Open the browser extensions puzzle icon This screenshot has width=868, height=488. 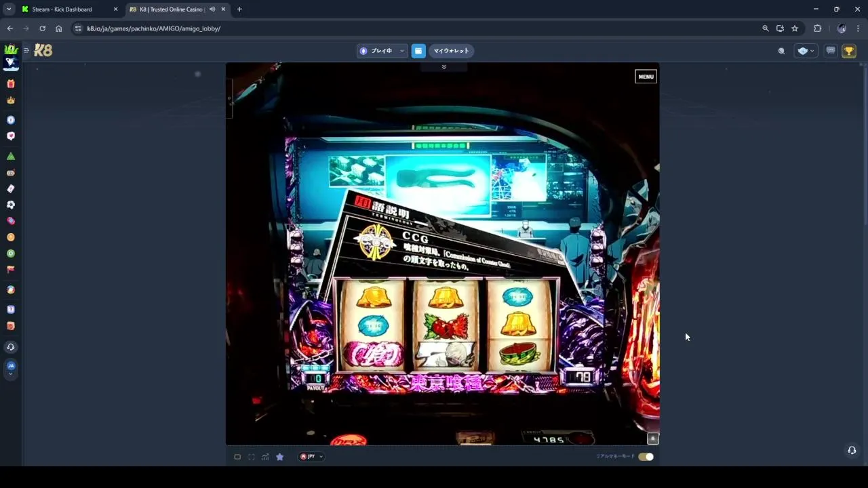[x=817, y=28]
